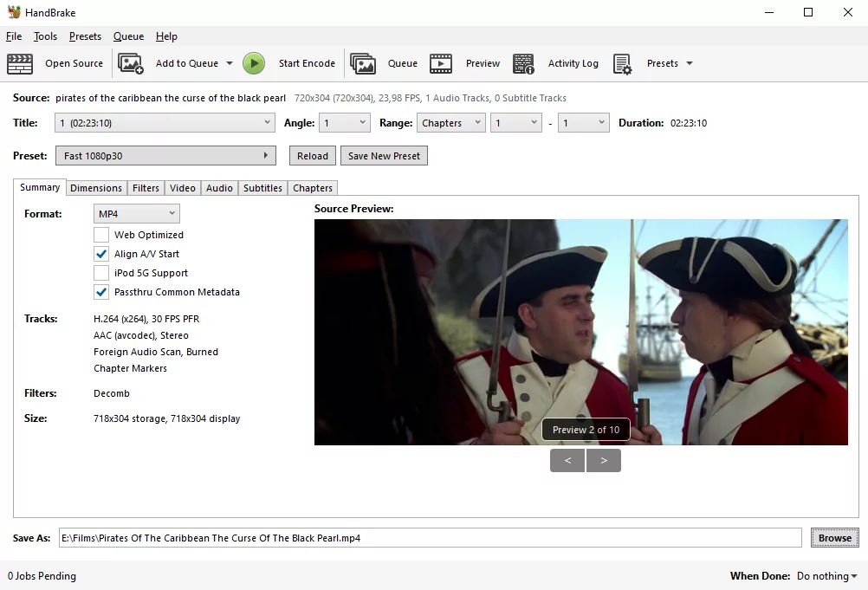This screenshot has height=590, width=868.
Task: Click the Browse button
Action: pyautogui.click(x=835, y=538)
